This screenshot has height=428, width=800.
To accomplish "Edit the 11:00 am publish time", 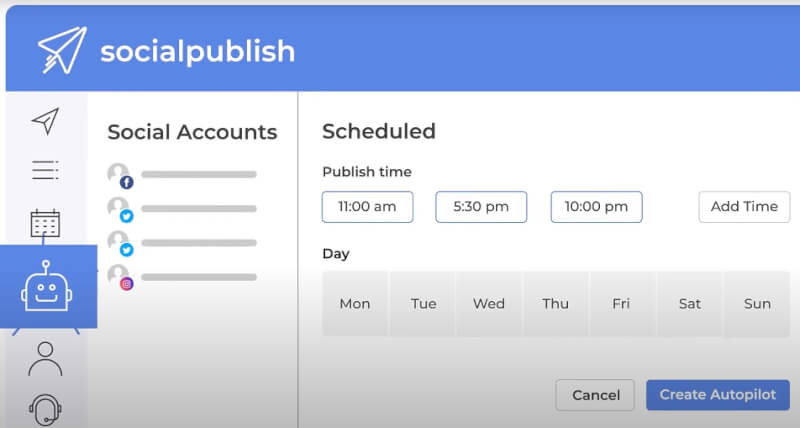I will click(x=367, y=207).
